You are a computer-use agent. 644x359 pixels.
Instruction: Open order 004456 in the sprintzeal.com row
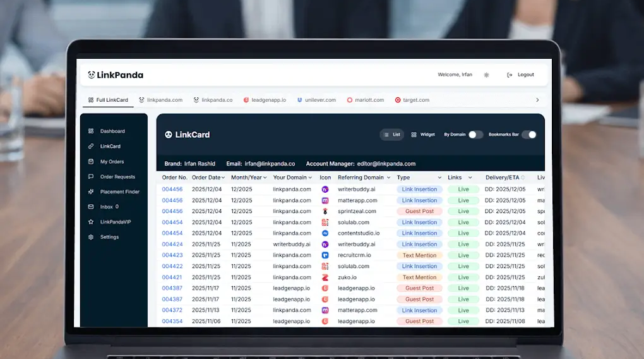172,211
